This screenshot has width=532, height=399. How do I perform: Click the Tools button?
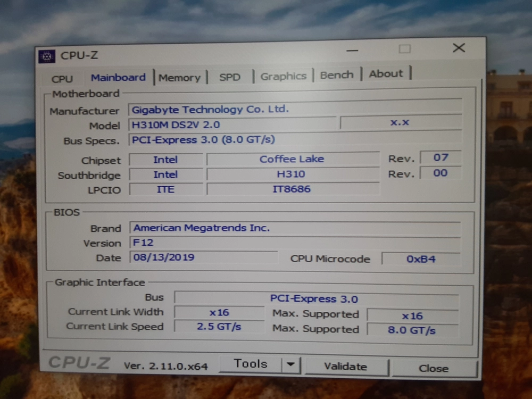pos(251,364)
